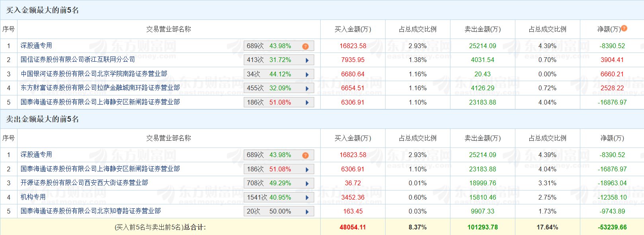Image resolution: width=644 pixels, height=235 pixels.
Task: Click blue arrow in 开源证券西安西大街 row
Action: [x=307, y=184]
